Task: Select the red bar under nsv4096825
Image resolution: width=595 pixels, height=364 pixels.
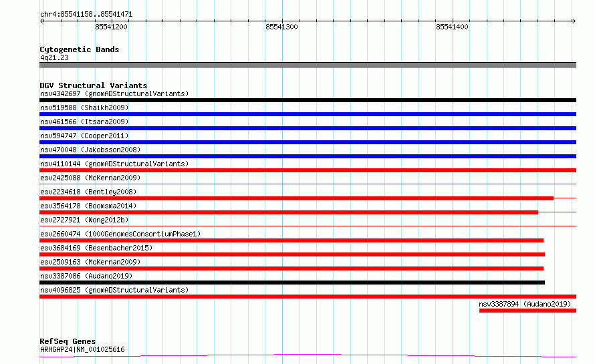Action: [x=308, y=297]
